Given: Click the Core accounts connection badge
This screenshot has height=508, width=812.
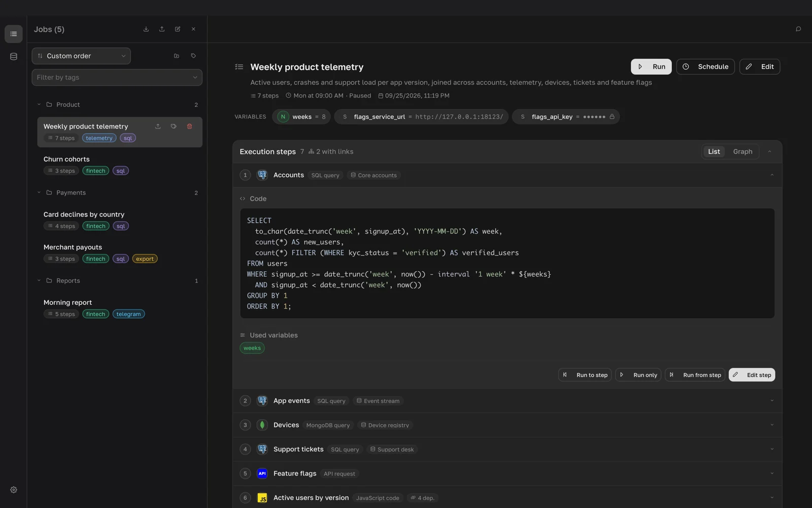Looking at the screenshot, I should [x=374, y=175].
